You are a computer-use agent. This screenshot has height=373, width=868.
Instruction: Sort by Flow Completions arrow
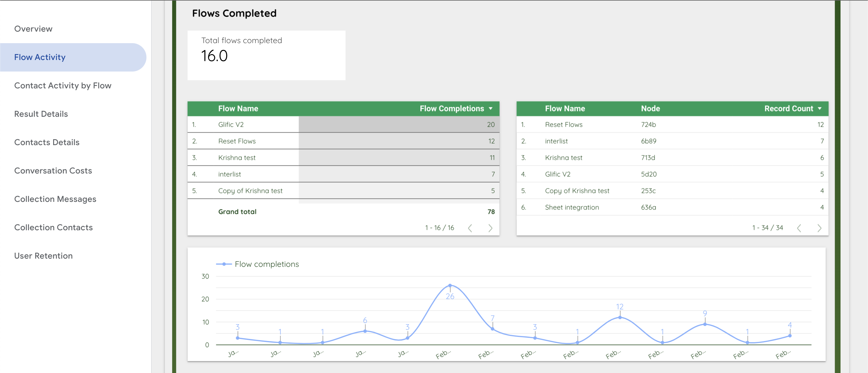click(491, 108)
